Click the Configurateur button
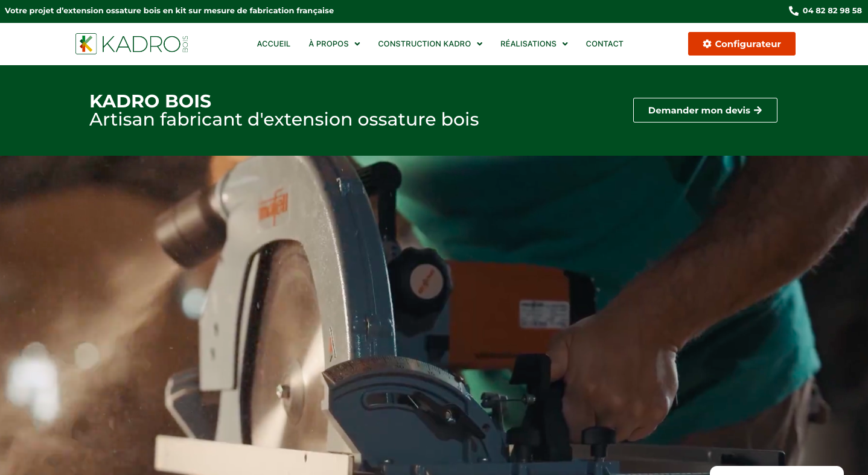The width and height of the screenshot is (868, 475). tap(741, 43)
